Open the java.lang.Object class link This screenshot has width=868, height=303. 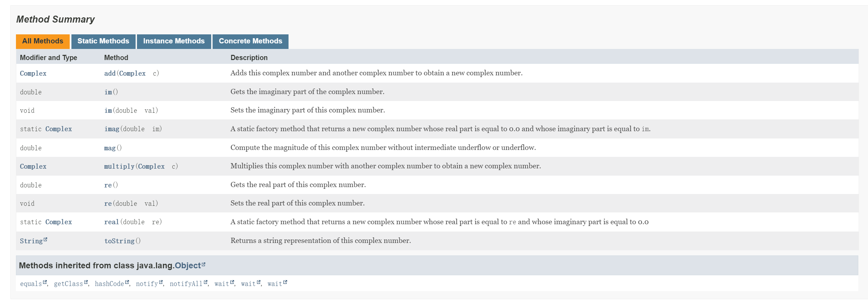click(x=188, y=265)
